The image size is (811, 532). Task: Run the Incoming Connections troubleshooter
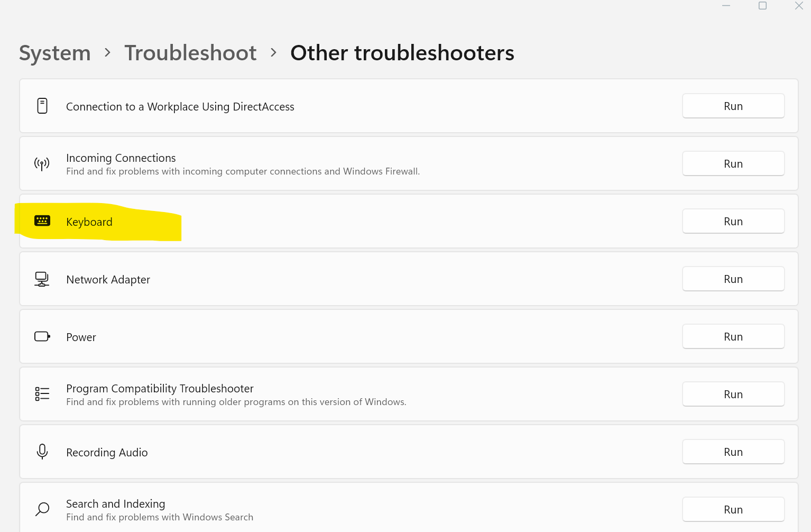point(733,163)
